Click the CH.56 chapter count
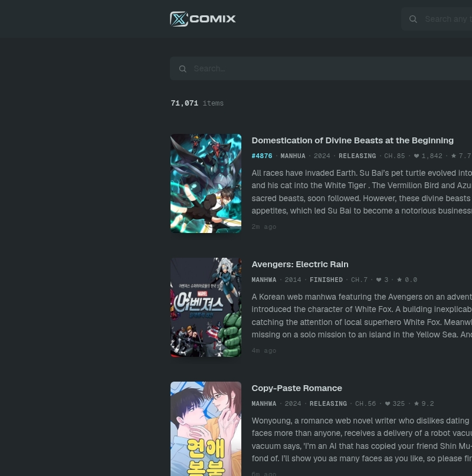The width and height of the screenshot is (472, 476). tap(365, 404)
